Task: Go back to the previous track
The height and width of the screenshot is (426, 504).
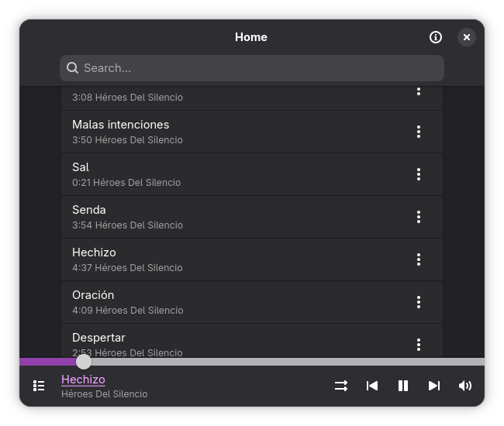Action: click(372, 386)
